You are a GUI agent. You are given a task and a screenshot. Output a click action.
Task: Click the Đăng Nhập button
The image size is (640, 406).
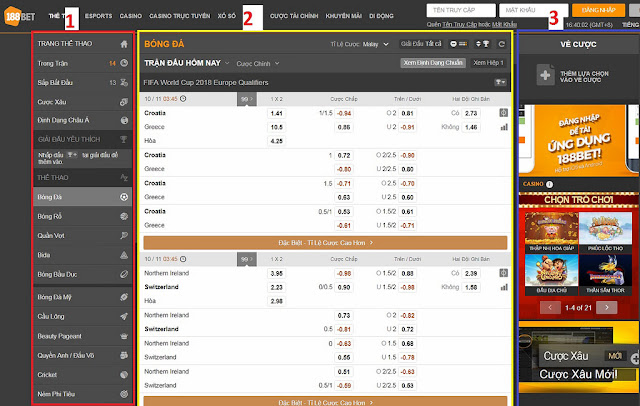pos(598,10)
